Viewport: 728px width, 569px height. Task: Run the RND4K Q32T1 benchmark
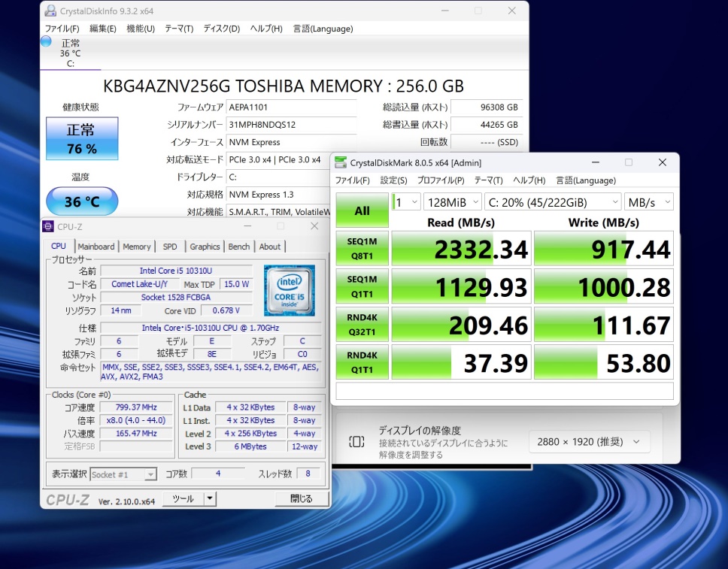(x=362, y=325)
